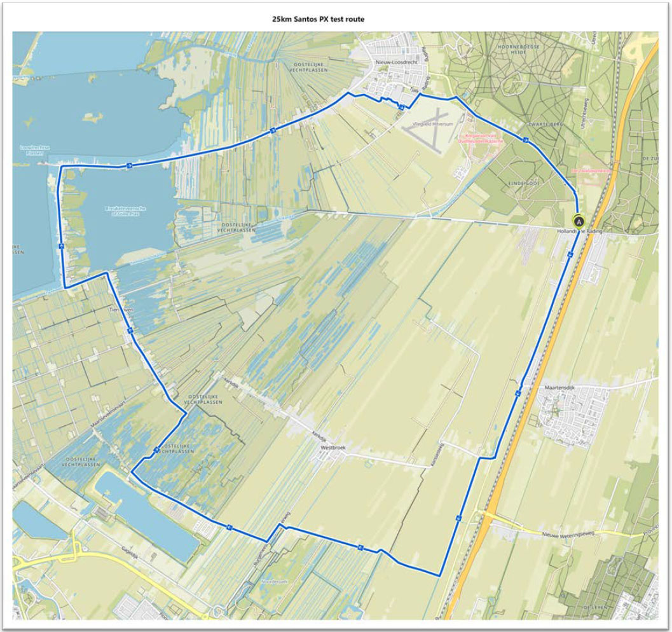Click the route arrow just west of Maartensdijk
Image resolution: width=672 pixels, height=632 pixels.
518,393
